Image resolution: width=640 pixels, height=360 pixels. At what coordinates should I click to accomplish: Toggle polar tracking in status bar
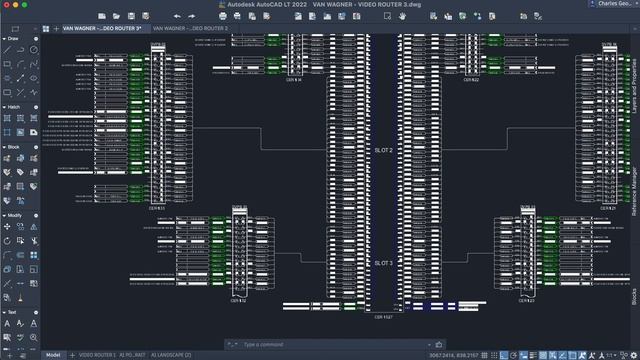pyautogui.click(x=513, y=356)
